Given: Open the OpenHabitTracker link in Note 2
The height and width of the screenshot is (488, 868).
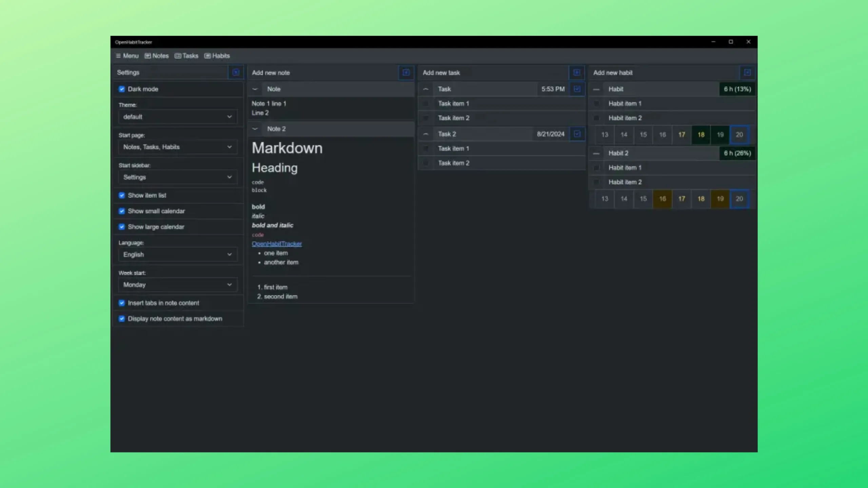Looking at the screenshot, I should pyautogui.click(x=277, y=244).
